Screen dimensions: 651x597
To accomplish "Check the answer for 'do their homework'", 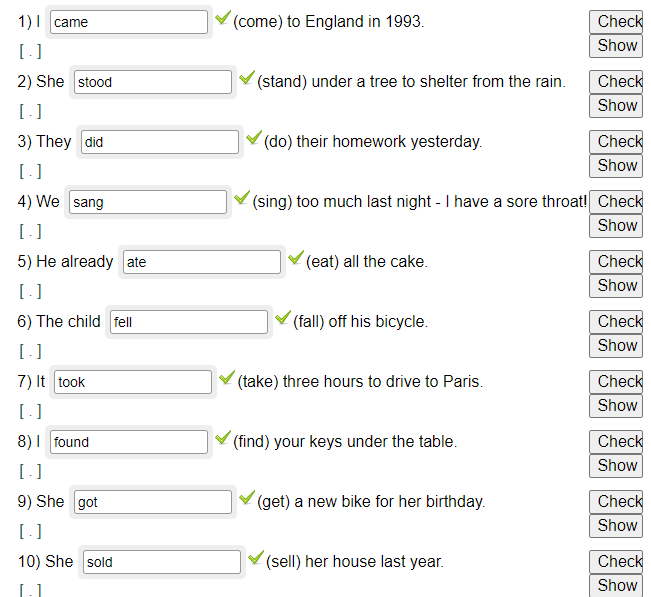I will (x=618, y=141).
